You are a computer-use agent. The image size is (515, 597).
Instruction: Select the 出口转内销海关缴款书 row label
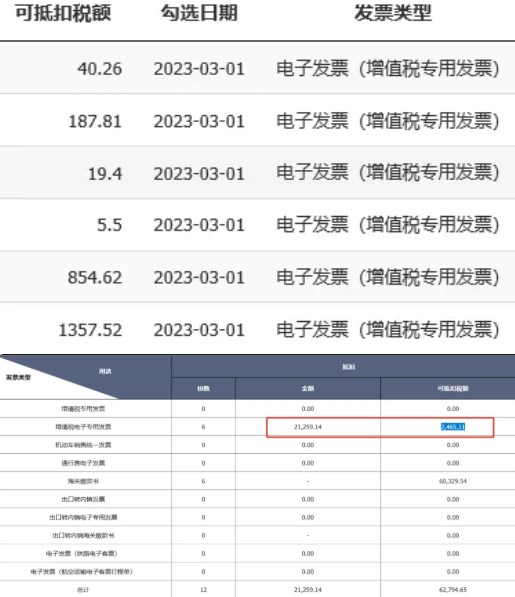[83, 535]
